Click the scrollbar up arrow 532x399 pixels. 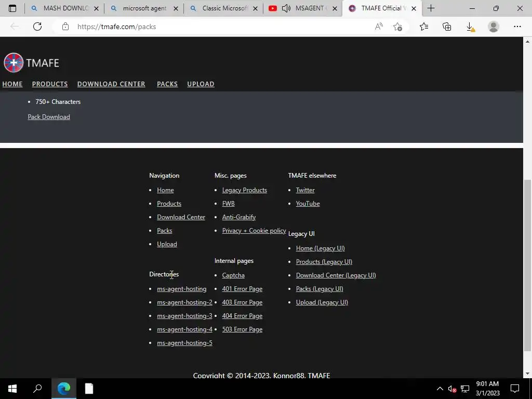click(527, 42)
